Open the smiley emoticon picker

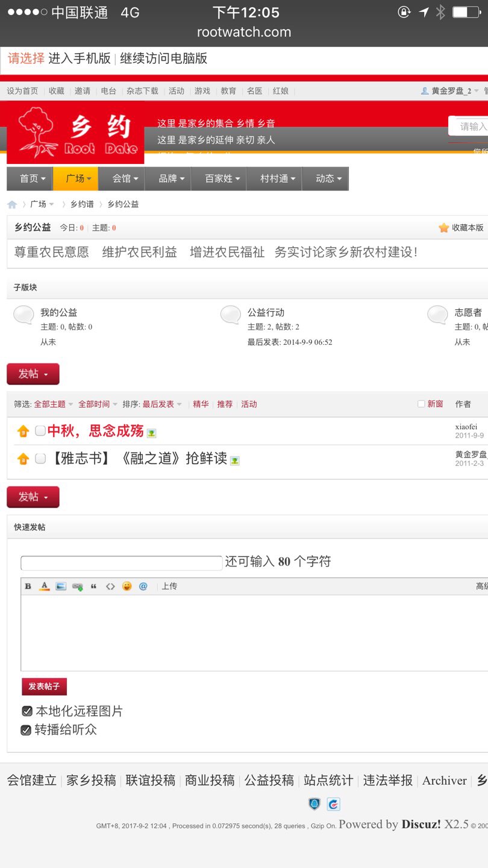tap(127, 587)
